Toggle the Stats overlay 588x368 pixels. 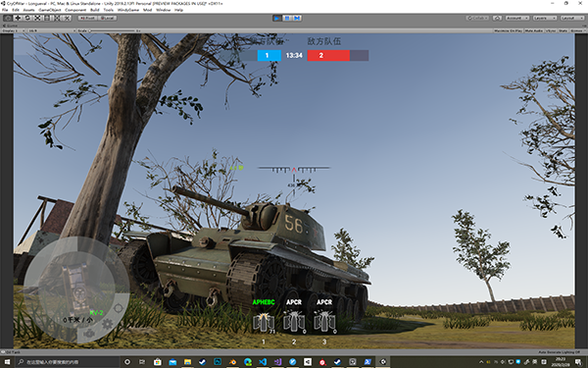click(563, 30)
